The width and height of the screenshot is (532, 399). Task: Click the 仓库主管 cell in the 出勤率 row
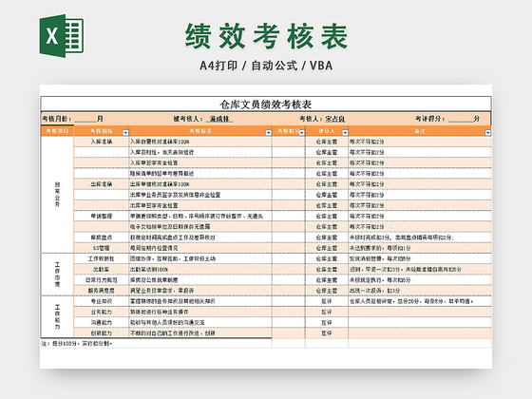327,270
